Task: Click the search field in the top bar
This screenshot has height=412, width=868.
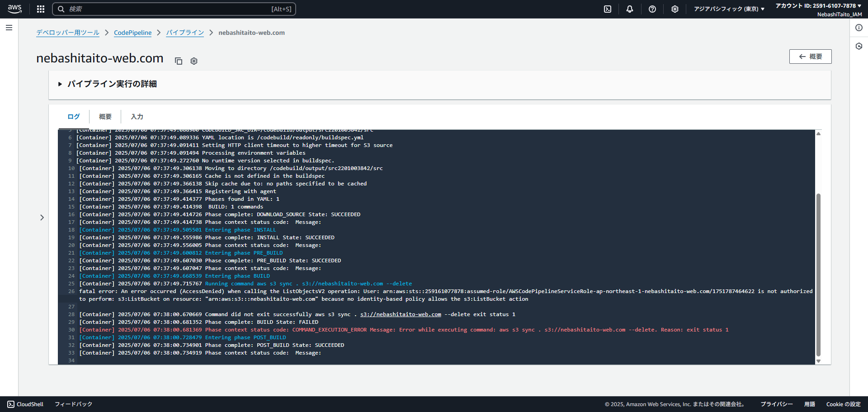Action: point(174,9)
